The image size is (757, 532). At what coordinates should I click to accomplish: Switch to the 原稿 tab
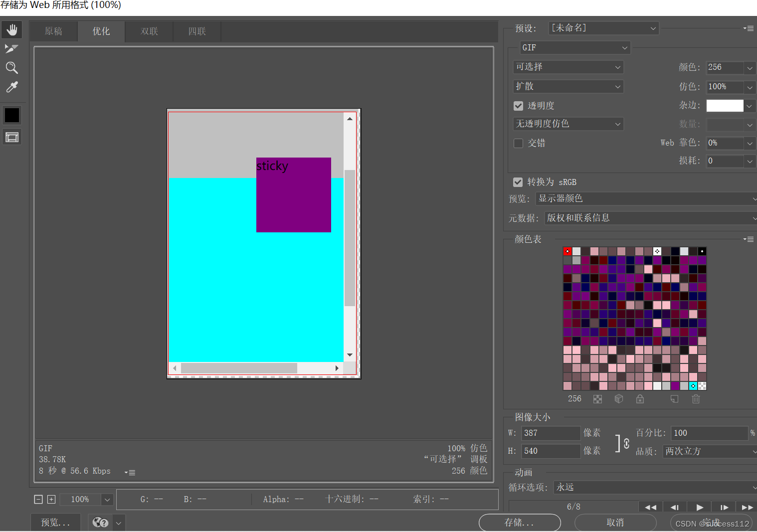[53, 31]
